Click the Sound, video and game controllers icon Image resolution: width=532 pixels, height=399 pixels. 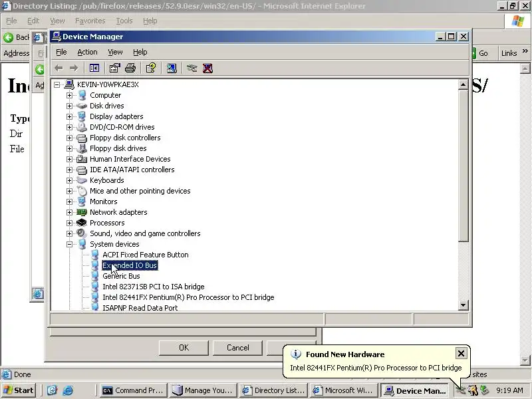coord(81,233)
